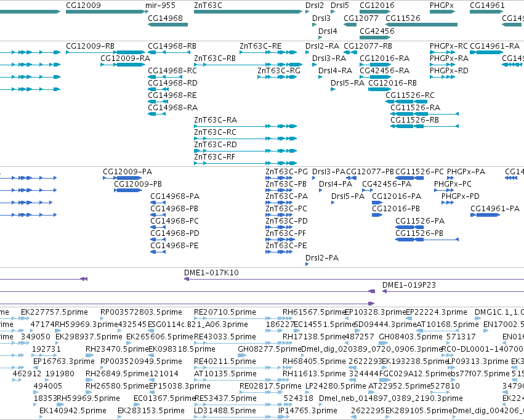Click the CG11526-PB protein label
This screenshot has width=524, height=420.
click(x=419, y=233)
